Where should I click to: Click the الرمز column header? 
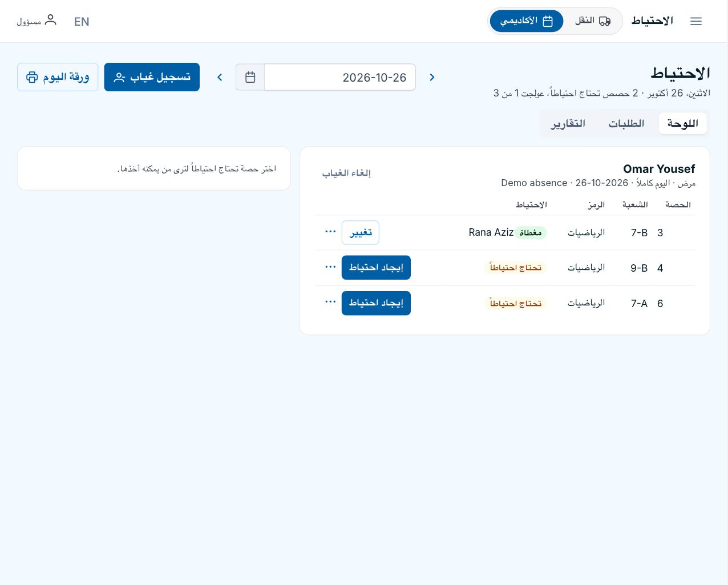(596, 205)
